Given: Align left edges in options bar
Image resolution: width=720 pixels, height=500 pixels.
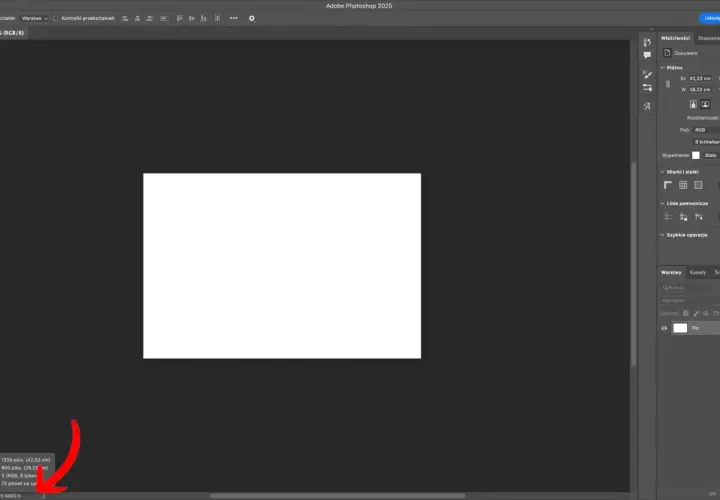Looking at the screenshot, I should 125,18.
